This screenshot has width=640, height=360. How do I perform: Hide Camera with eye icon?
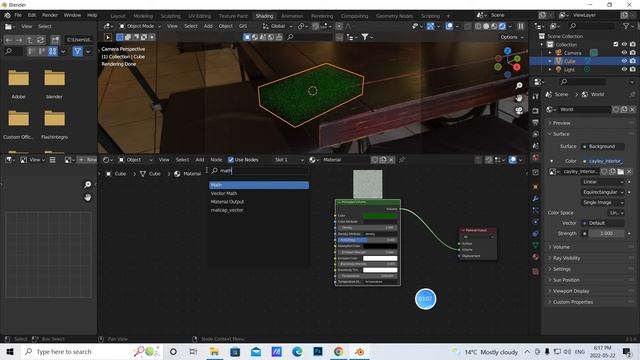click(x=624, y=53)
